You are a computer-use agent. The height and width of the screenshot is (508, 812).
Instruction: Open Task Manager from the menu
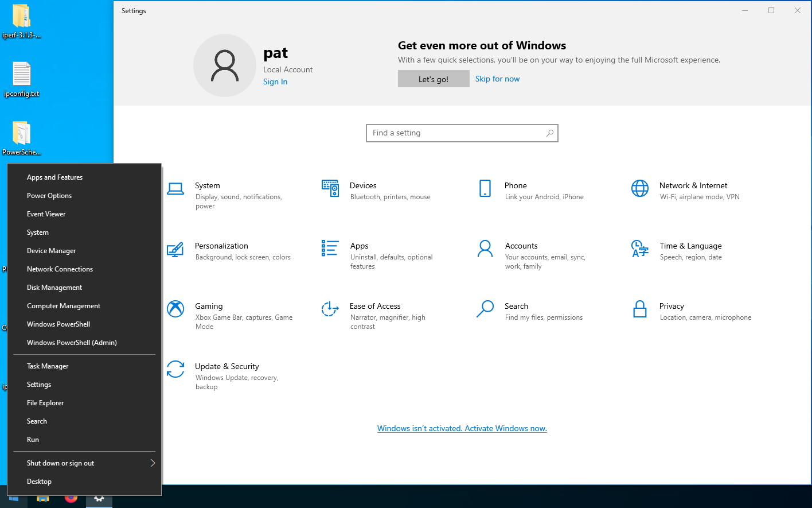pos(84,366)
